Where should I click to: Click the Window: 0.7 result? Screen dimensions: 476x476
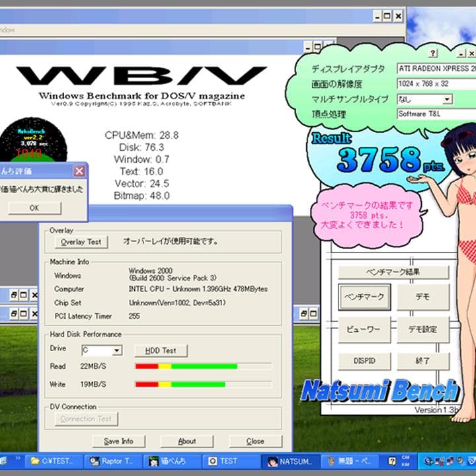141,159
